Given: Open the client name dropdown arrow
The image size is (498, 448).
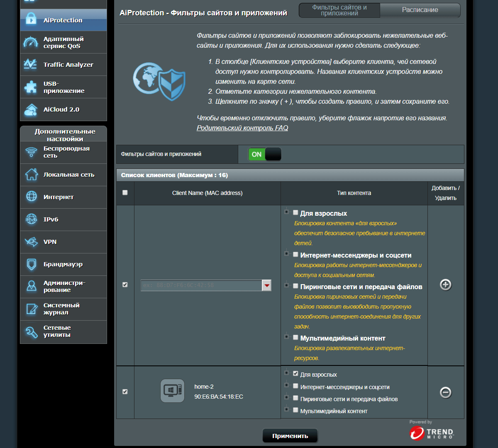Looking at the screenshot, I should pyautogui.click(x=267, y=285).
